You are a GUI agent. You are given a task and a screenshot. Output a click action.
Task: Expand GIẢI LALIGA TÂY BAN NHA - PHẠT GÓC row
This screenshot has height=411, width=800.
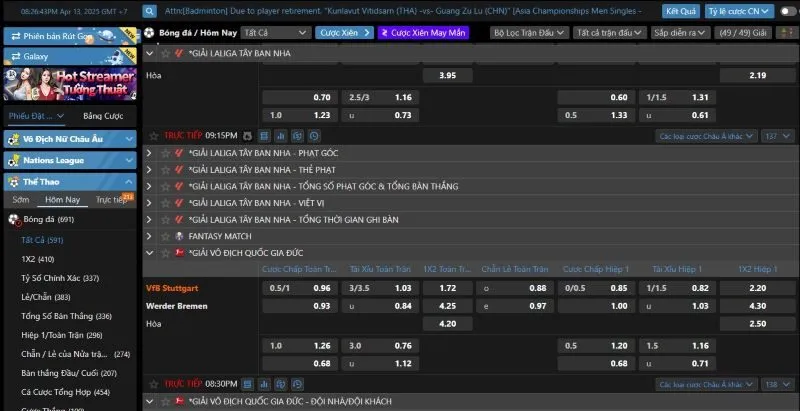(x=149, y=153)
